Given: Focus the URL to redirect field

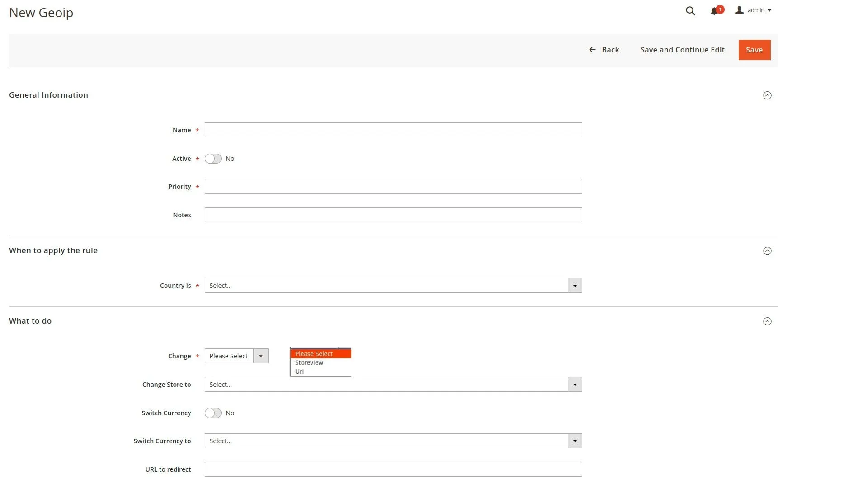Looking at the screenshot, I should point(393,469).
